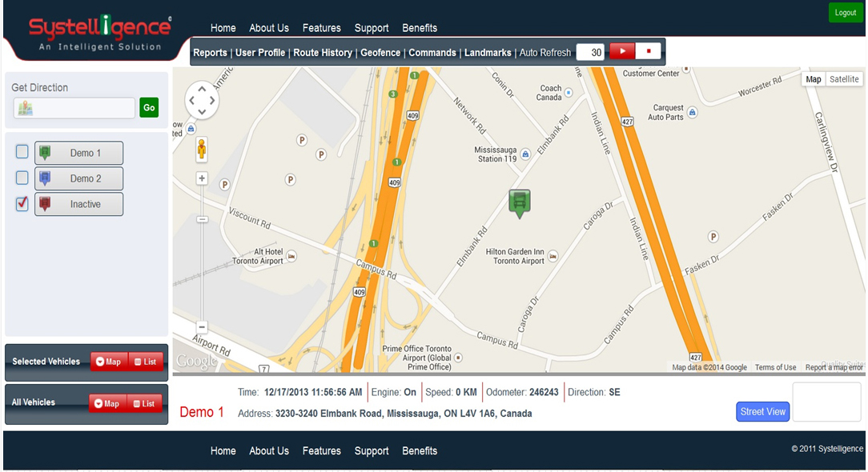The width and height of the screenshot is (868, 472).
Task: Click the Odometer value 246243
Action: [x=544, y=392]
